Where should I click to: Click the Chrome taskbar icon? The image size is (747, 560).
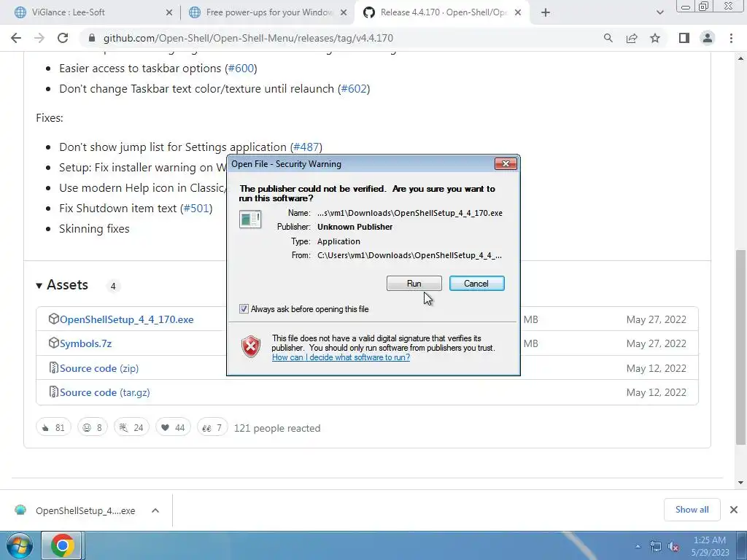pos(63,545)
